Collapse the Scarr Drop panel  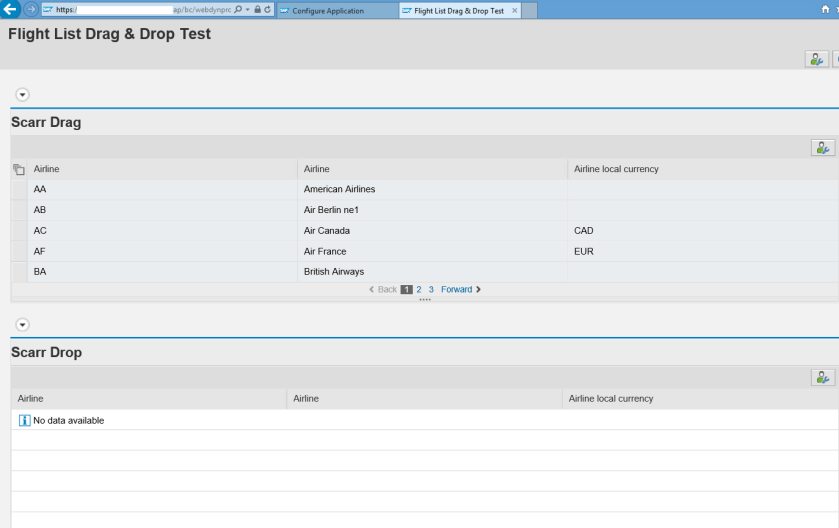22,324
